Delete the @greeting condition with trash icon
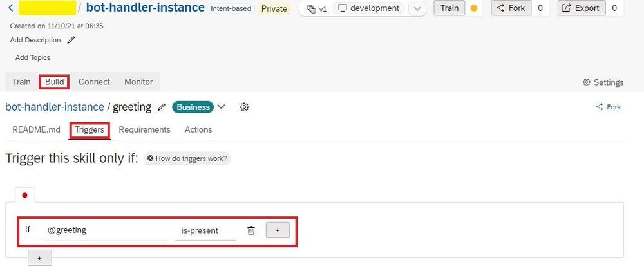The height and width of the screenshot is (278, 644). [251, 230]
